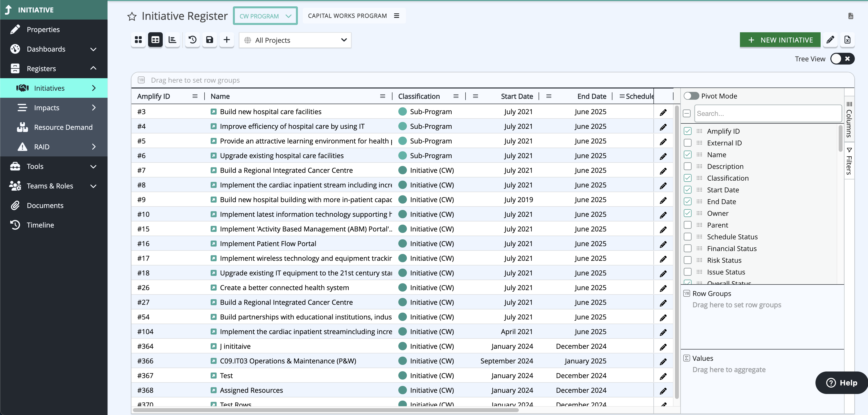Check the External ID column checkbox

point(687,143)
